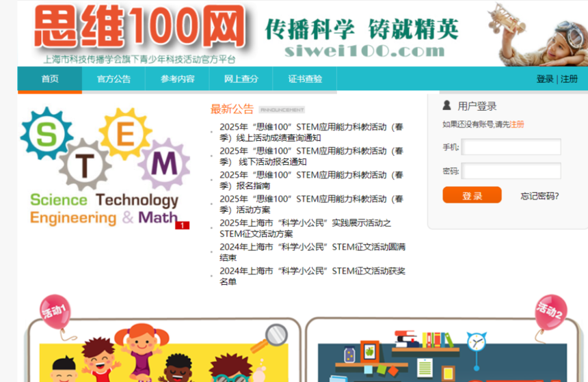
Task: Click the STEM gears slideshow image
Action: pos(105,167)
